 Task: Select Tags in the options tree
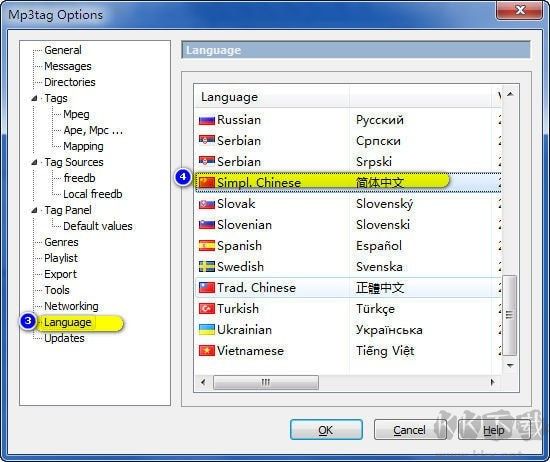[x=56, y=99]
